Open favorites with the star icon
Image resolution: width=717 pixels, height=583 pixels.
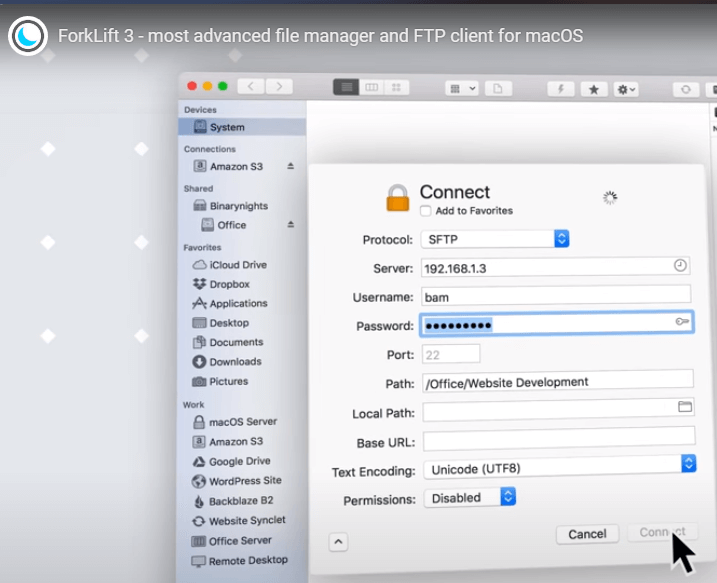pyautogui.click(x=594, y=89)
